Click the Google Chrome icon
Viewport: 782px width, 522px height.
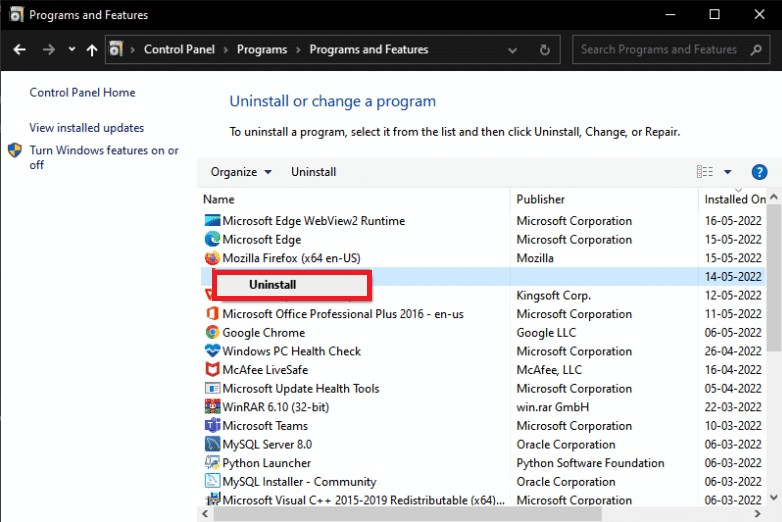[x=212, y=332]
